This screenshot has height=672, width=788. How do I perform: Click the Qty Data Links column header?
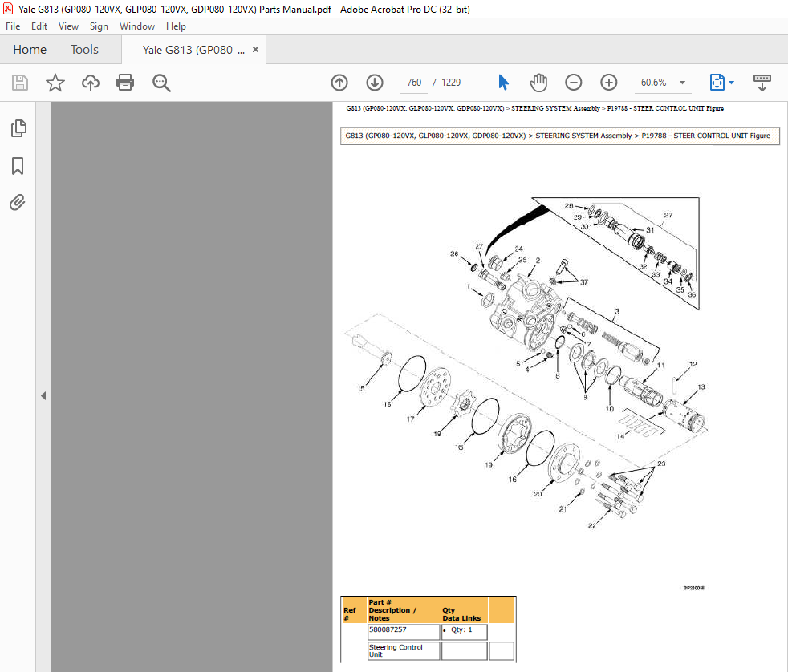coord(465,610)
